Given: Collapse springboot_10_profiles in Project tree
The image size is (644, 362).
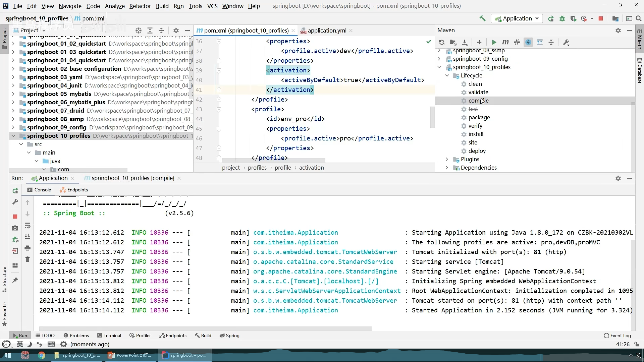Looking at the screenshot, I should pos(13,136).
